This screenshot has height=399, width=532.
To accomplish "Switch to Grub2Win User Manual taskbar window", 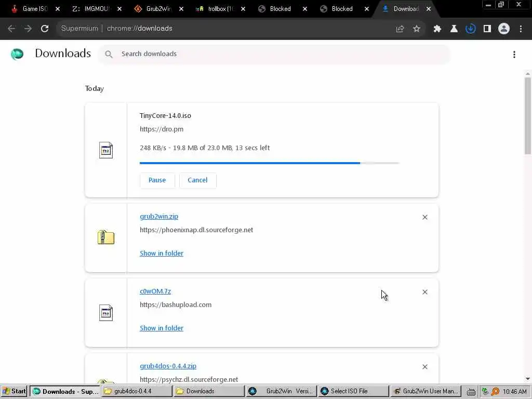I will 425,391.
